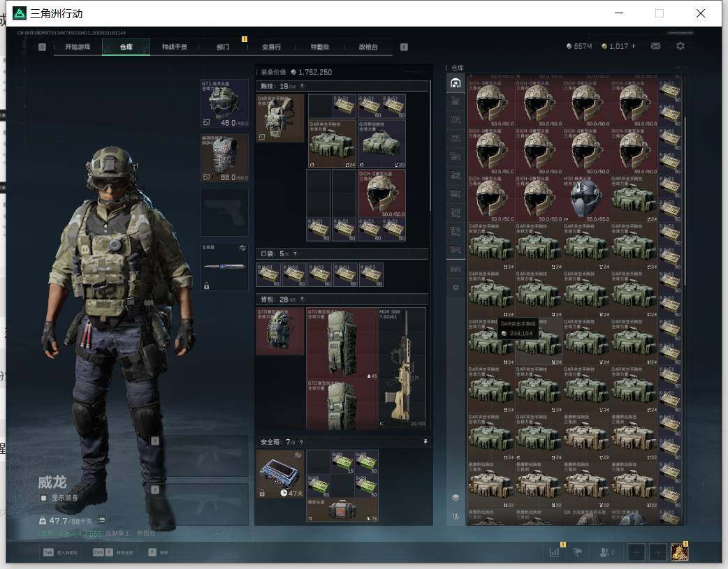This screenshot has height=569, width=728.
Task: Select the equipped body armor 88.0 slot
Action: click(x=224, y=158)
